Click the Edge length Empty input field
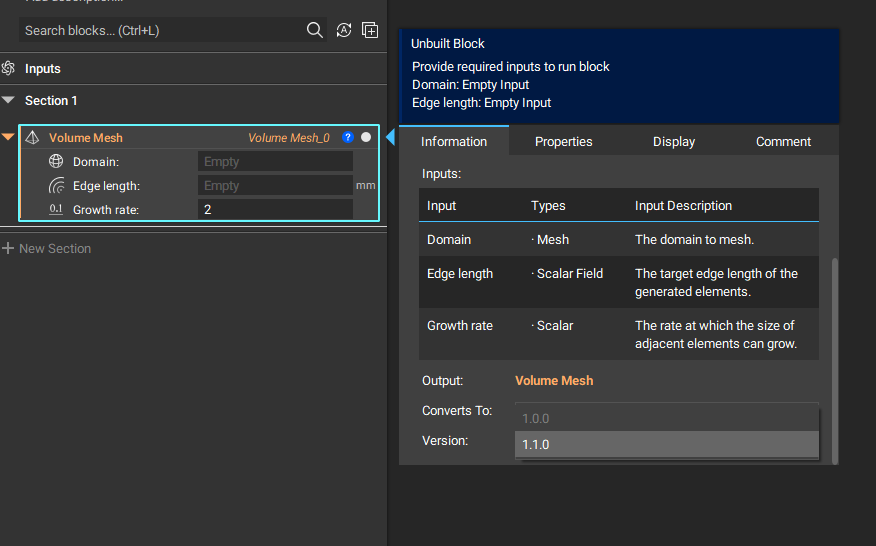 pos(275,186)
